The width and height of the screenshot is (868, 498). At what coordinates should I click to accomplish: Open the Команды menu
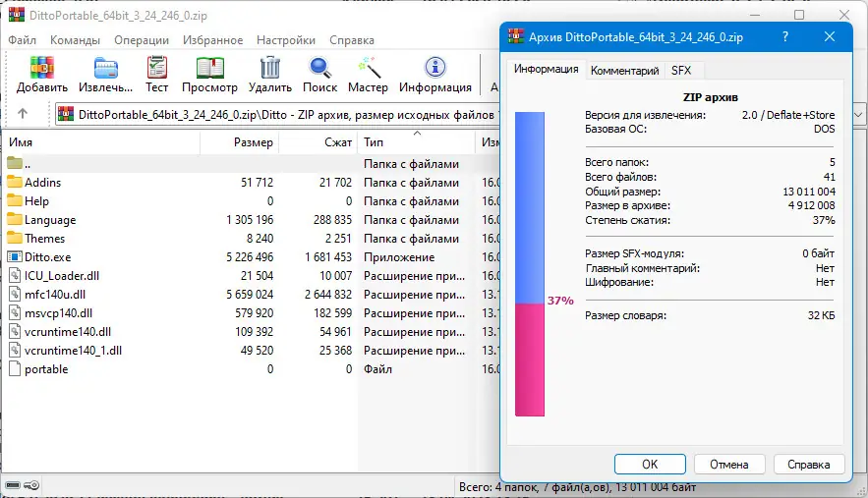[75, 40]
